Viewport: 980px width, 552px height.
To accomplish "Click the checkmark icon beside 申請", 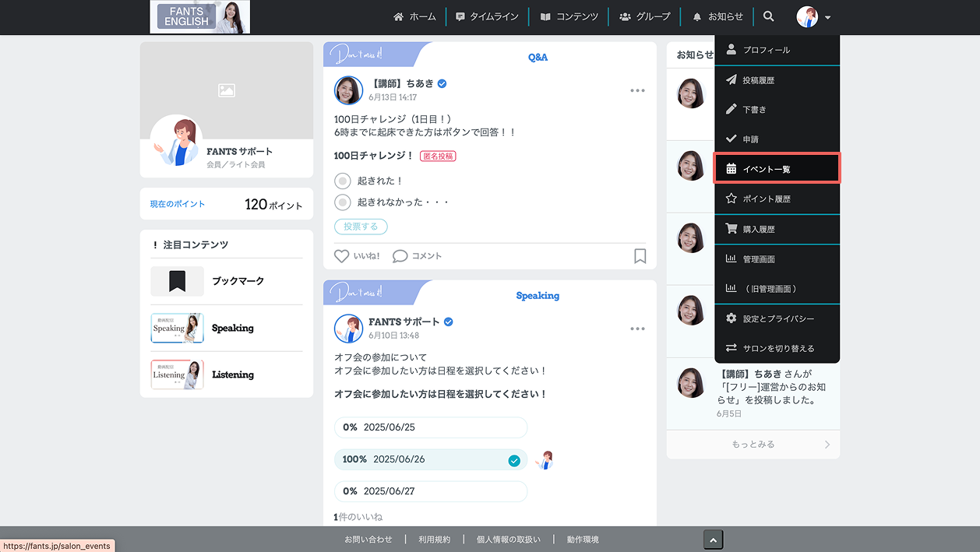I will point(731,139).
